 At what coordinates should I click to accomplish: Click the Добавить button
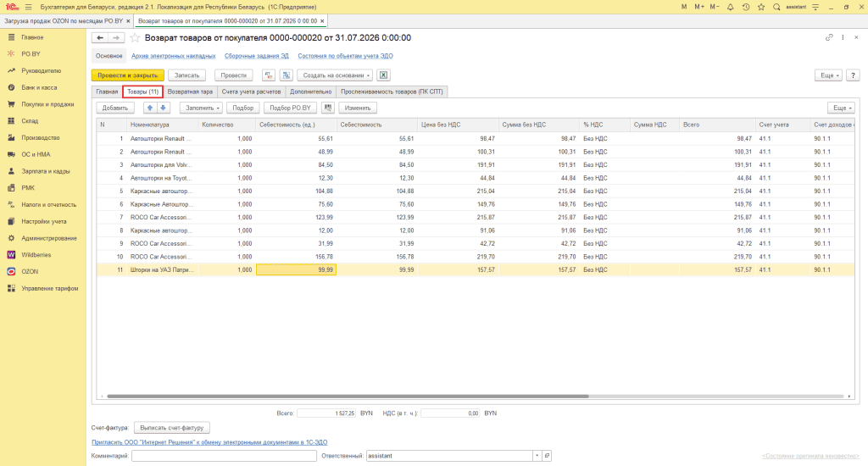tap(115, 108)
